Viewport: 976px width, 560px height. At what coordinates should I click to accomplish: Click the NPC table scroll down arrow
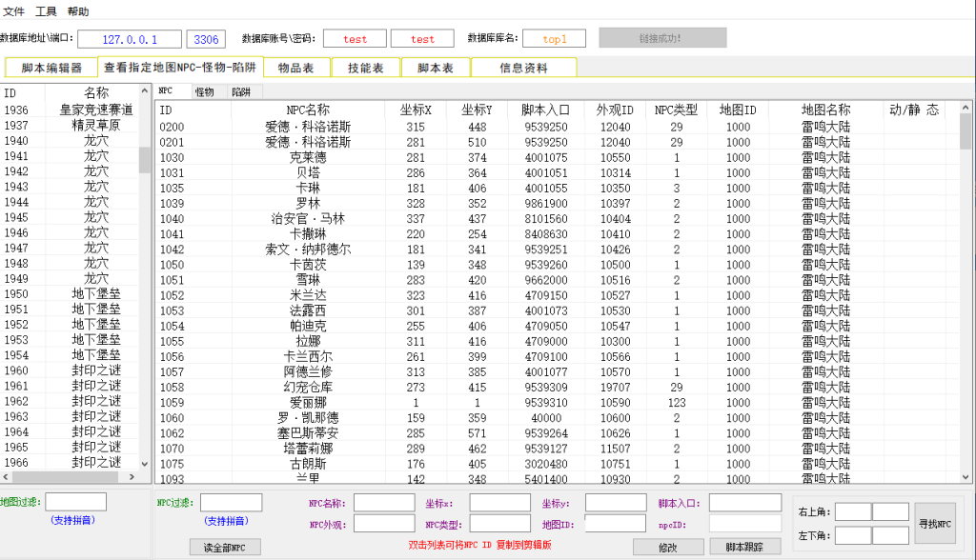(x=966, y=477)
